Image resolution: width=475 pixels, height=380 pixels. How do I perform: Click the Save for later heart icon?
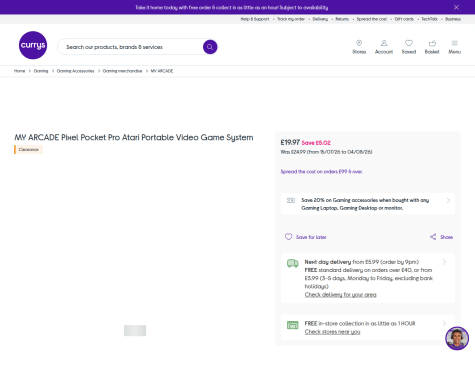coord(288,237)
